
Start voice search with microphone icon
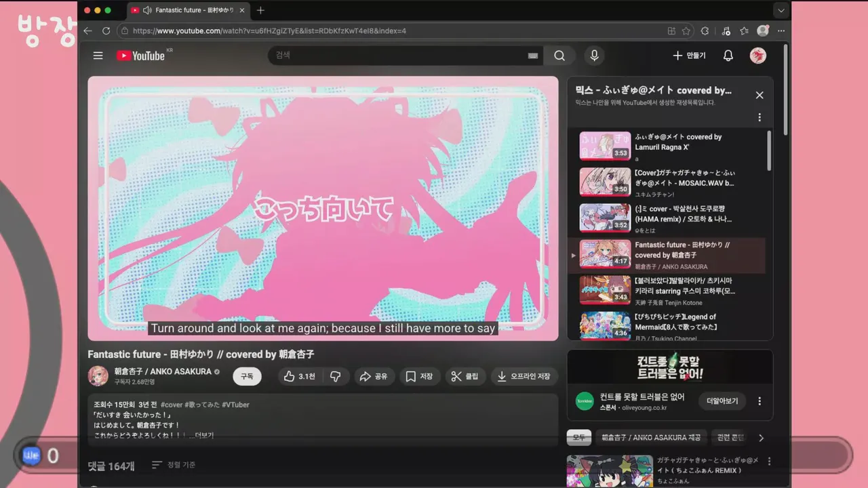pyautogui.click(x=594, y=56)
